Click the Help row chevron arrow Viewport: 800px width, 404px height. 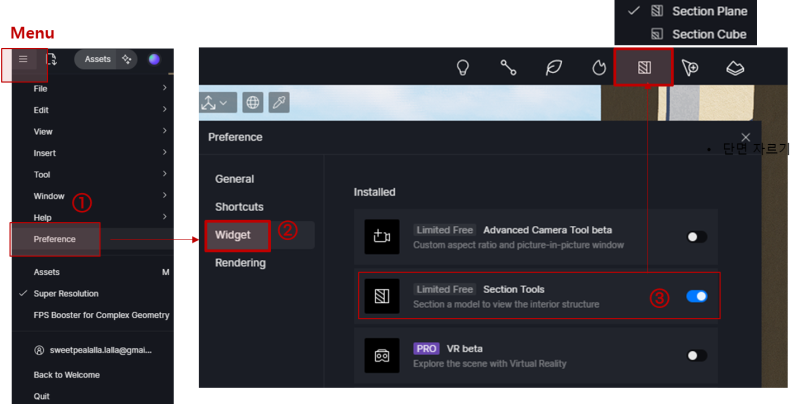165,216
